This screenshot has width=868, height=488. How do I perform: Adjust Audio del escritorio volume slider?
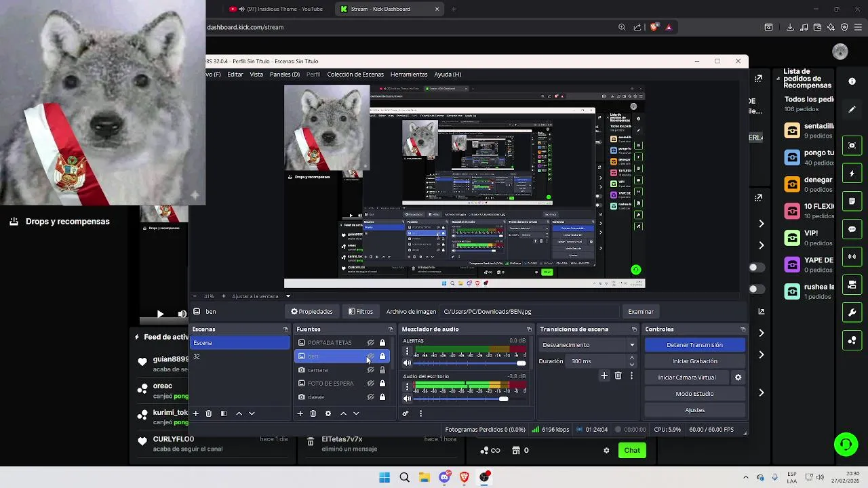tap(470, 399)
